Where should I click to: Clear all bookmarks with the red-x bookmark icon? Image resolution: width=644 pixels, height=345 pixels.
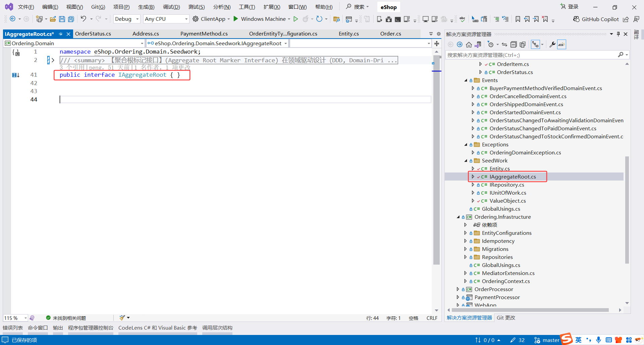545,19
